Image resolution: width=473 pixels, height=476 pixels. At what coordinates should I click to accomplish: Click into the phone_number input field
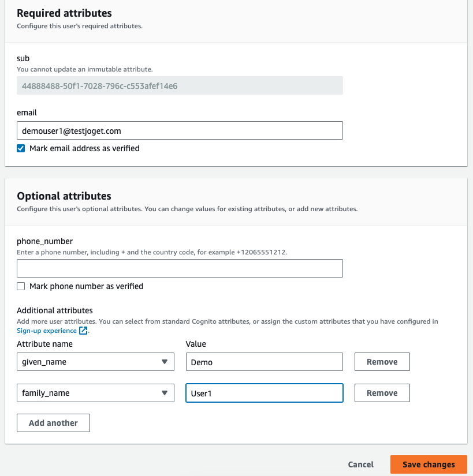(x=180, y=269)
